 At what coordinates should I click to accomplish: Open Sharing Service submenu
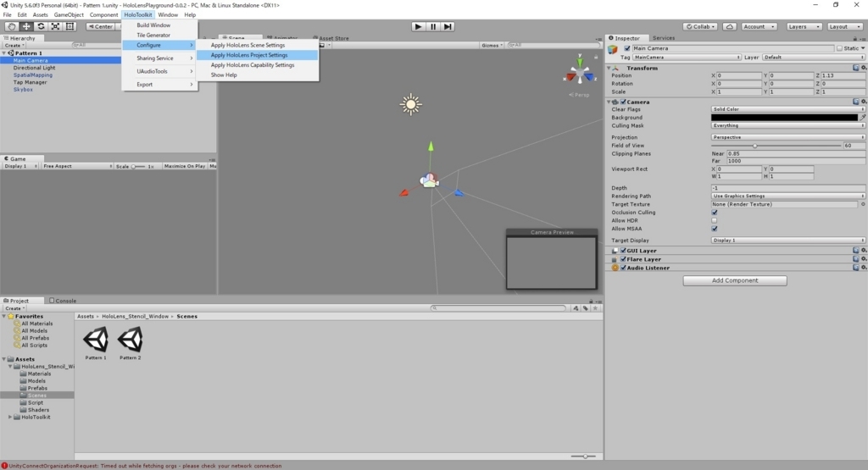(159, 58)
